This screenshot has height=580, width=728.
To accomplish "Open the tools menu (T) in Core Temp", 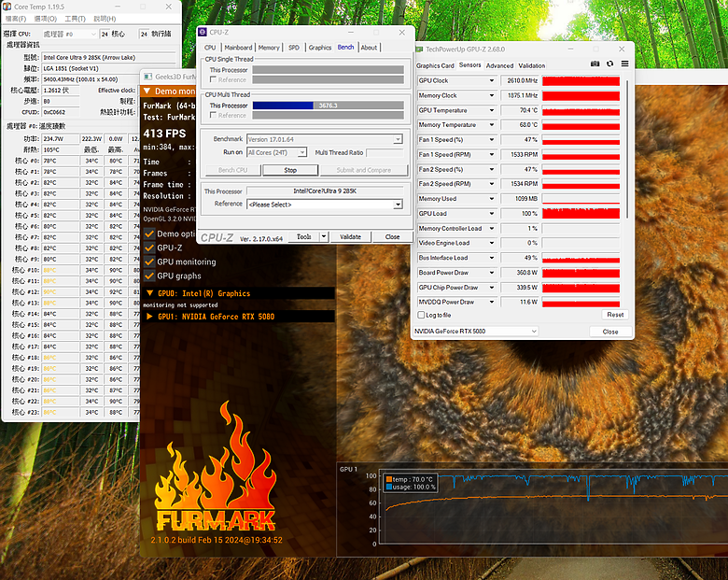I will point(76,19).
